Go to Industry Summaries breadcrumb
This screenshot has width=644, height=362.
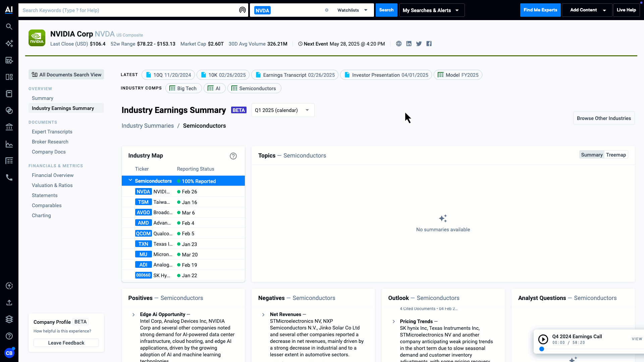tap(148, 126)
